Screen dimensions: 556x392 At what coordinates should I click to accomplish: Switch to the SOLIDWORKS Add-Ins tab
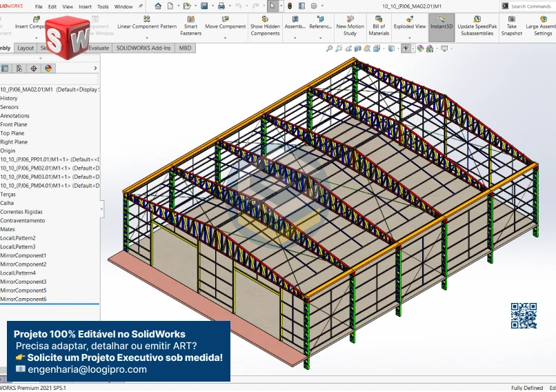click(x=143, y=48)
